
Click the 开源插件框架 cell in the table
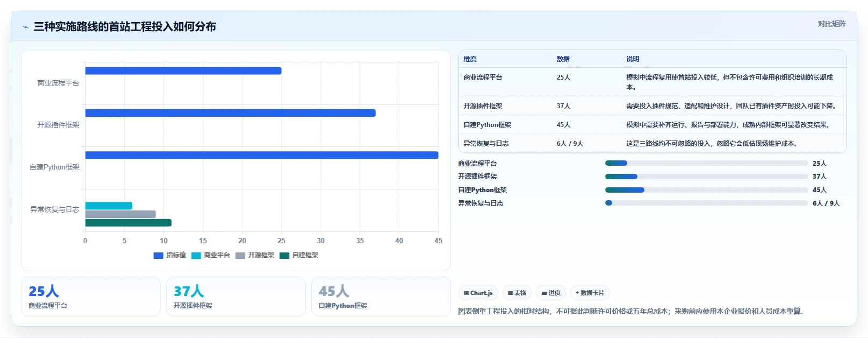pos(483,106)
